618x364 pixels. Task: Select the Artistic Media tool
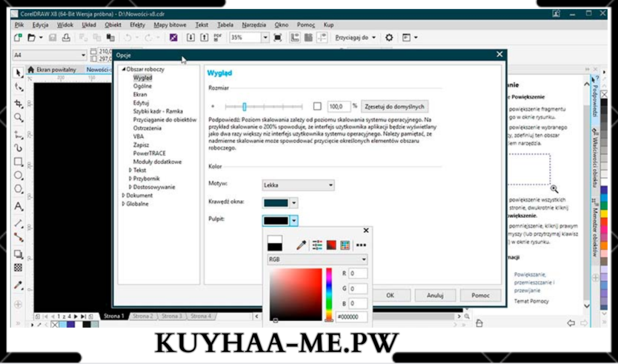[18, 148]
